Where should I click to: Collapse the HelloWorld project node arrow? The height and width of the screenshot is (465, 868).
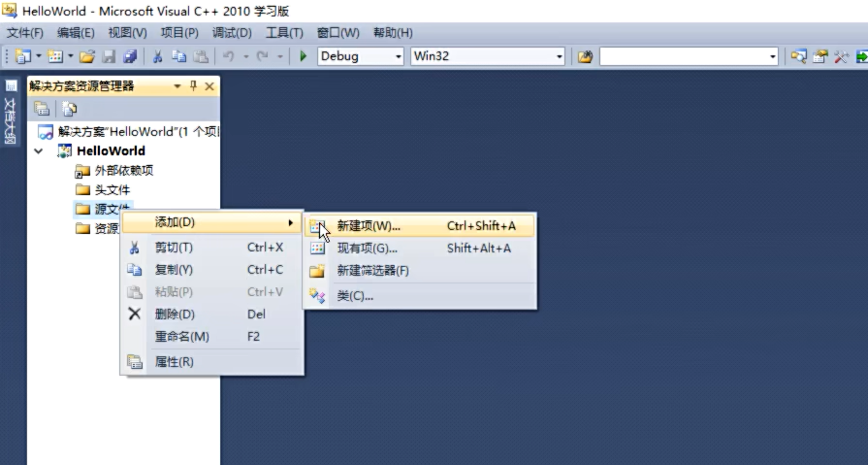39,150
